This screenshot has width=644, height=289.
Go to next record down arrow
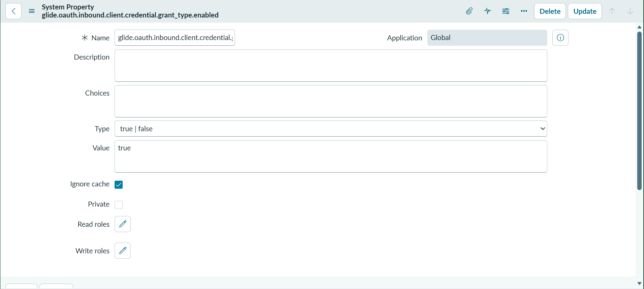[630, 11]
